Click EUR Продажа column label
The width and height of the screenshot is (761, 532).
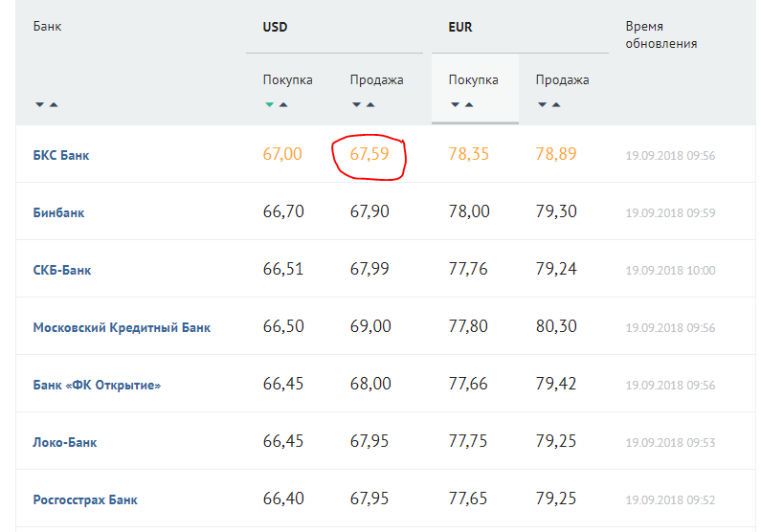[x=563, y=80]
